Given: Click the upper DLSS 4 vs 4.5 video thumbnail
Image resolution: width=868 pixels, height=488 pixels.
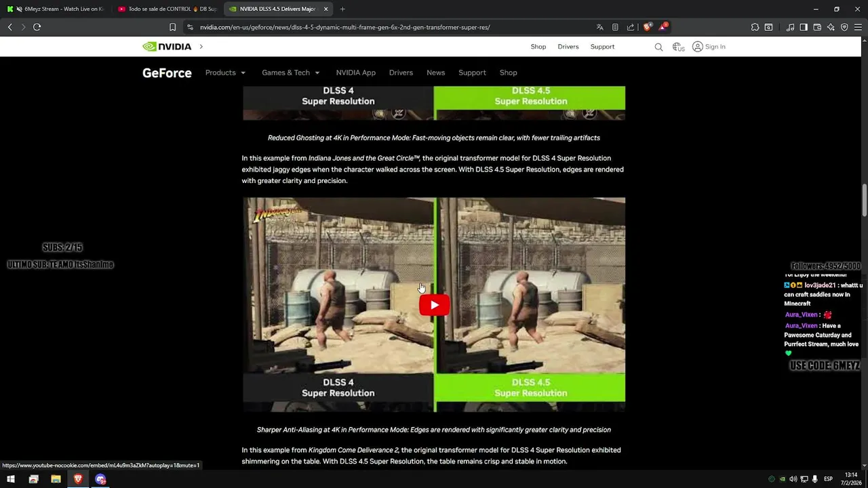Looking at the screenshot, I should point(434,103).
